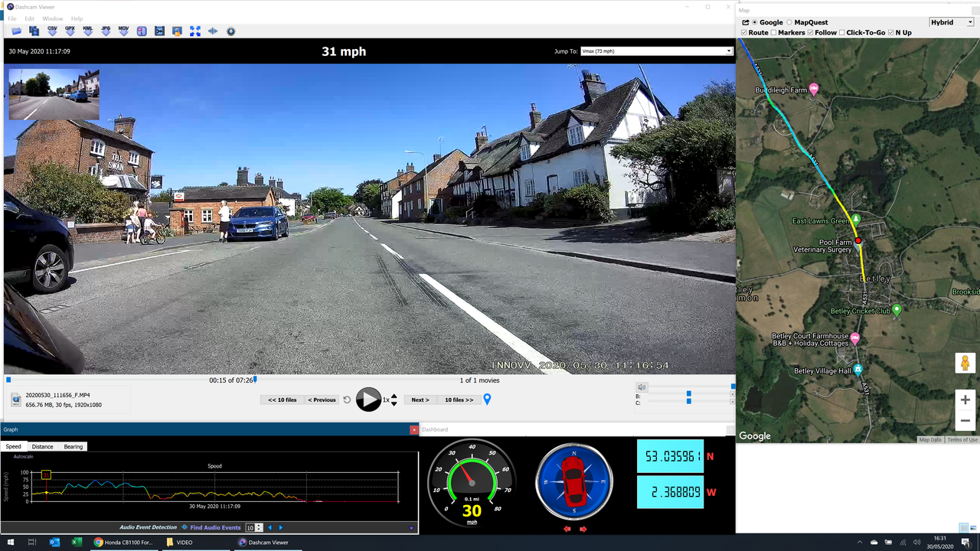This screenshot has width=980, height=551.
Task: Click the red position marker on map
Action: coord(858,241)
